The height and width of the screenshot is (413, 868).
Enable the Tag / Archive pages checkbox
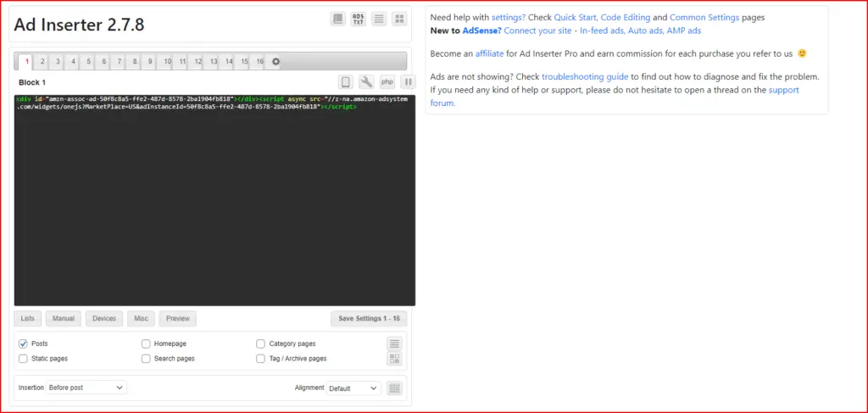pyautogui.click(x=261, y=359)
